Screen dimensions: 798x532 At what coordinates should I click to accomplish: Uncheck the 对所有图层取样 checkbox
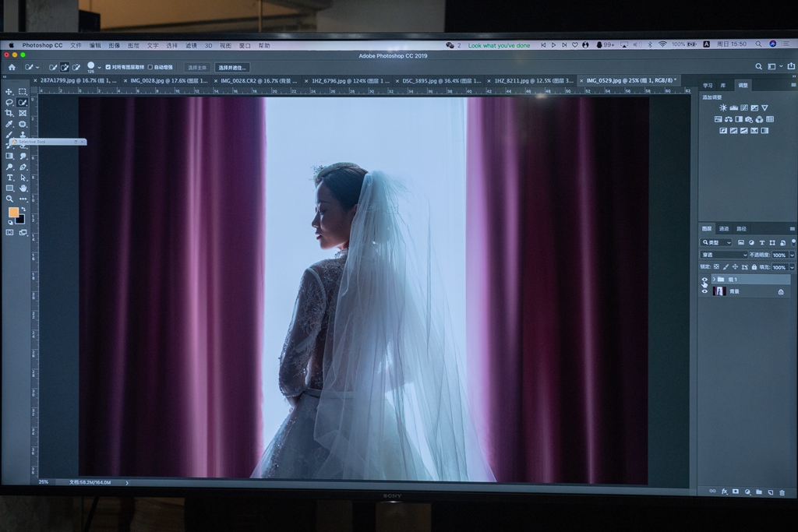point(108,67)
